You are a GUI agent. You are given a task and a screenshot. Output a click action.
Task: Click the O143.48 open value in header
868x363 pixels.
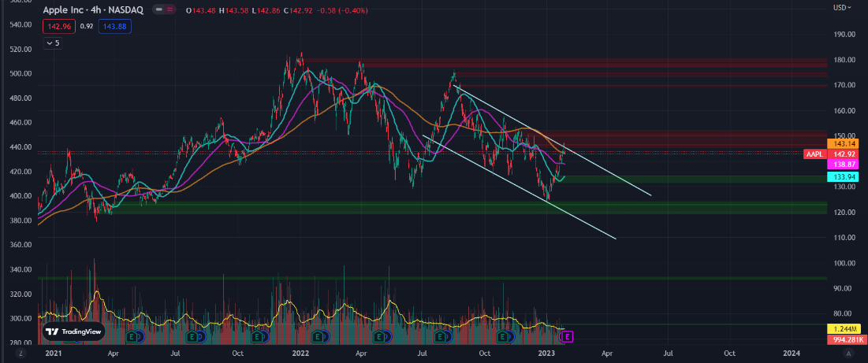coord(202,11)
